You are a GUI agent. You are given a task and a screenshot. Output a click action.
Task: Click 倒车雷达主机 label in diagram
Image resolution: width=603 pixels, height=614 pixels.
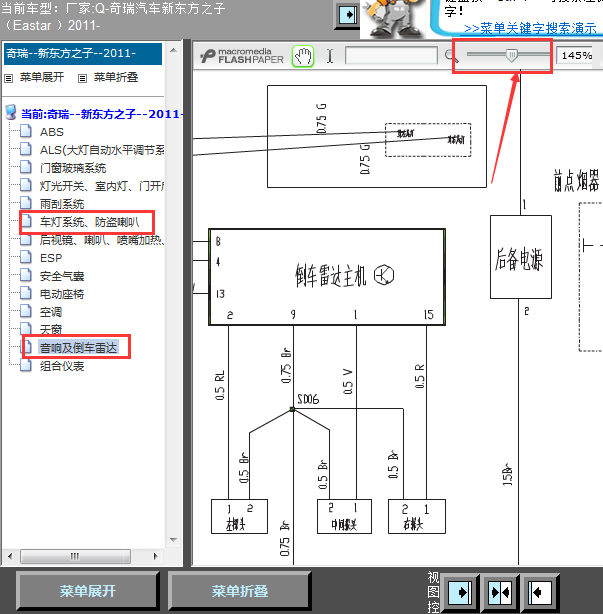330,275
